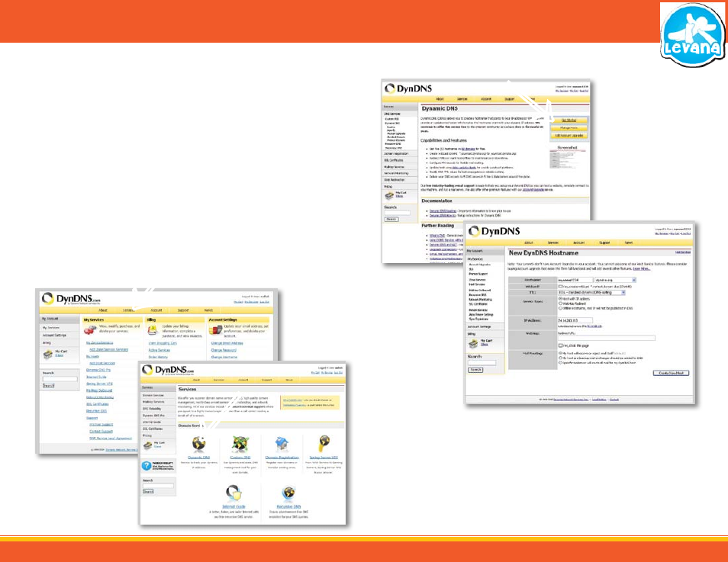
Task: Open the dyndns.org domain dropdown
Action: (615, 281)
